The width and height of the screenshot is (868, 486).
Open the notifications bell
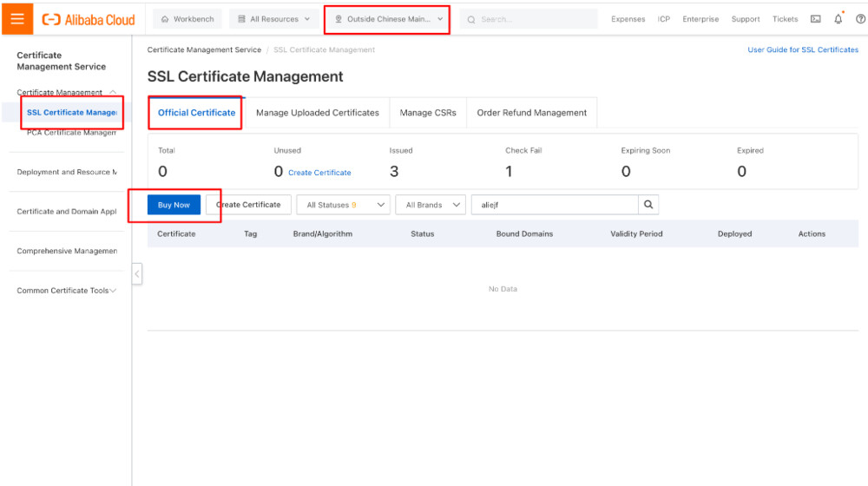(x=838, y=19)
